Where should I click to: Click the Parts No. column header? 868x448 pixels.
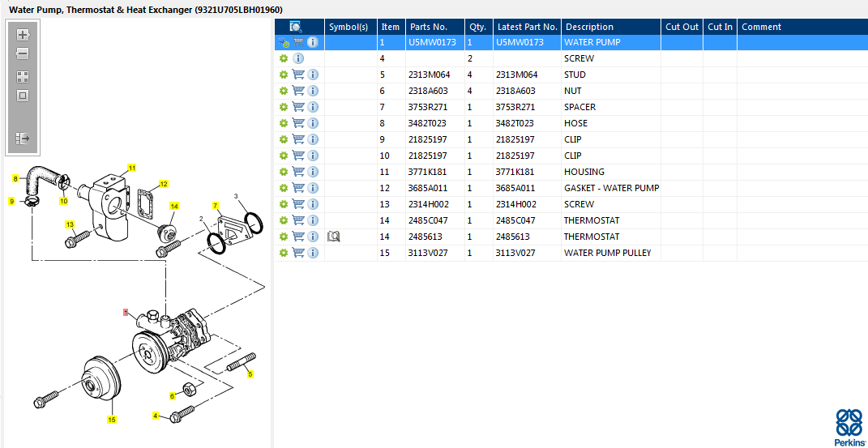coord(435,27)
